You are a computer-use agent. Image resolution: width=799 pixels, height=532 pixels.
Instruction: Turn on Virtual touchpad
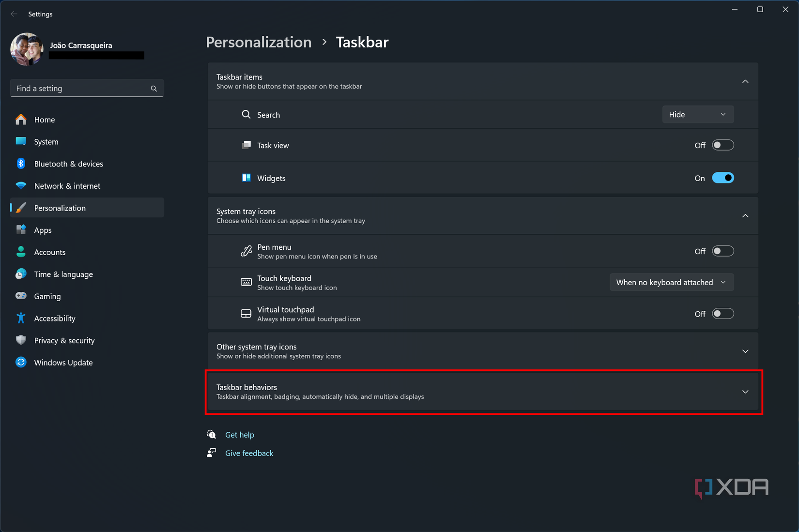click(x=723, y=313)
